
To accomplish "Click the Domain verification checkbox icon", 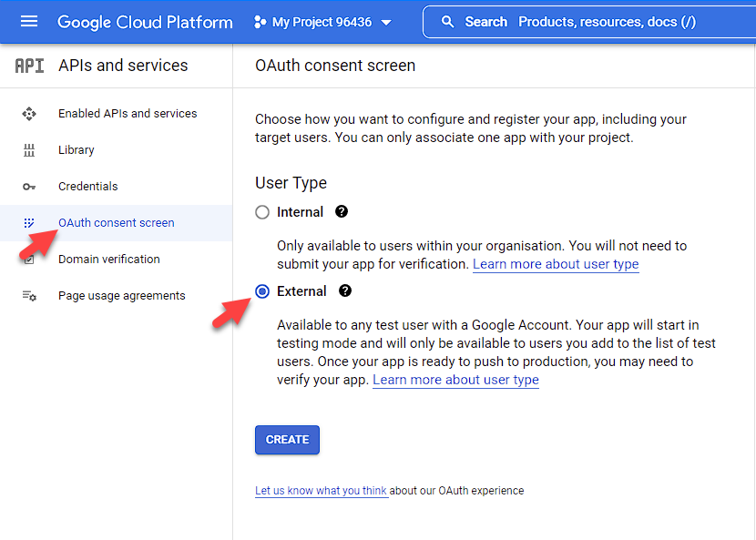I will [29, 260].
